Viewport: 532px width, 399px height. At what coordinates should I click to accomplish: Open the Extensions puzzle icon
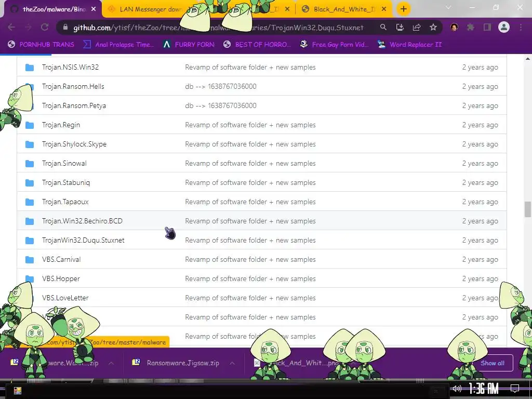click(471, 27)
